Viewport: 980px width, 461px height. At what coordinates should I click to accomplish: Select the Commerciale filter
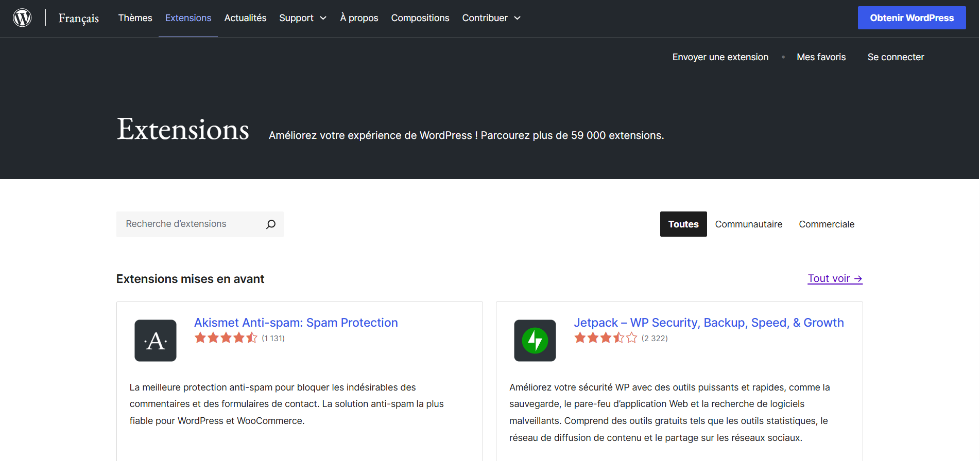coord(827,224)
